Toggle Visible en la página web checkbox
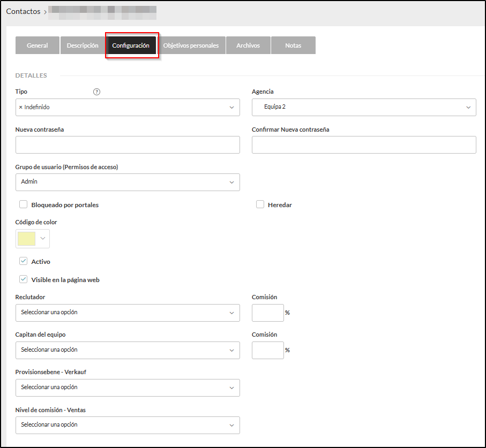 pos(24,279)
